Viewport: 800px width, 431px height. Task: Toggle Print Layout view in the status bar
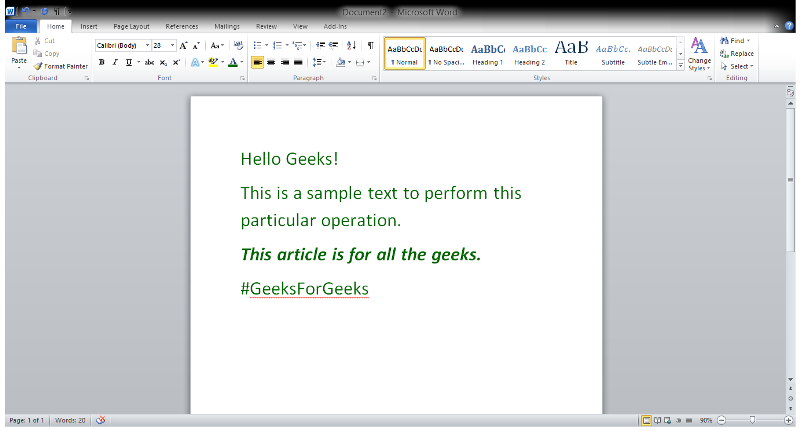[646, 421]
